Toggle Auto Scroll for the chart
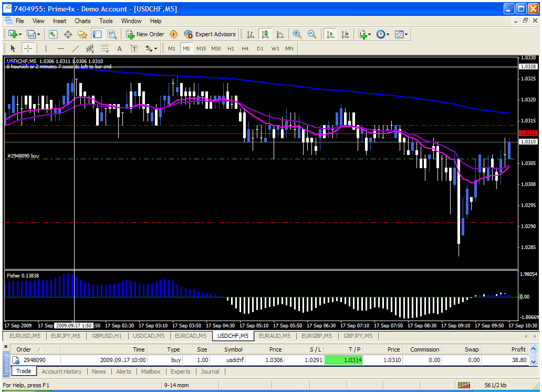Viewport: 542px width, 392px height. [330, 34]
